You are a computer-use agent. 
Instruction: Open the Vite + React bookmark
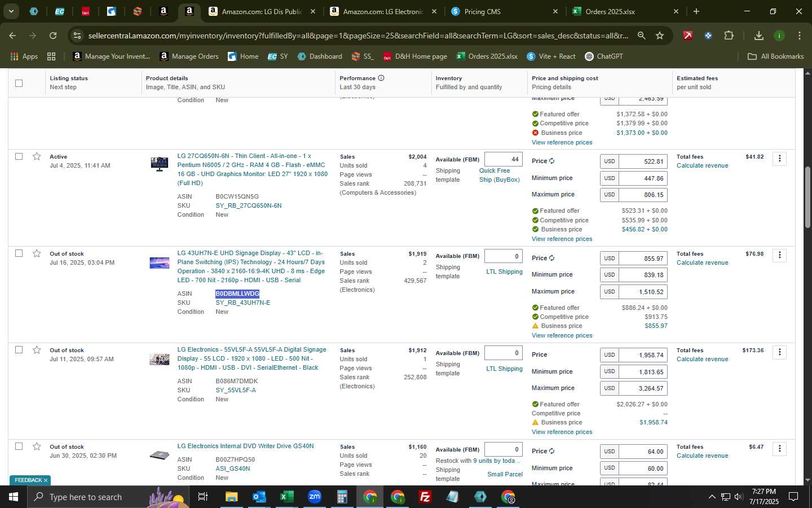(x=551, y=56)
